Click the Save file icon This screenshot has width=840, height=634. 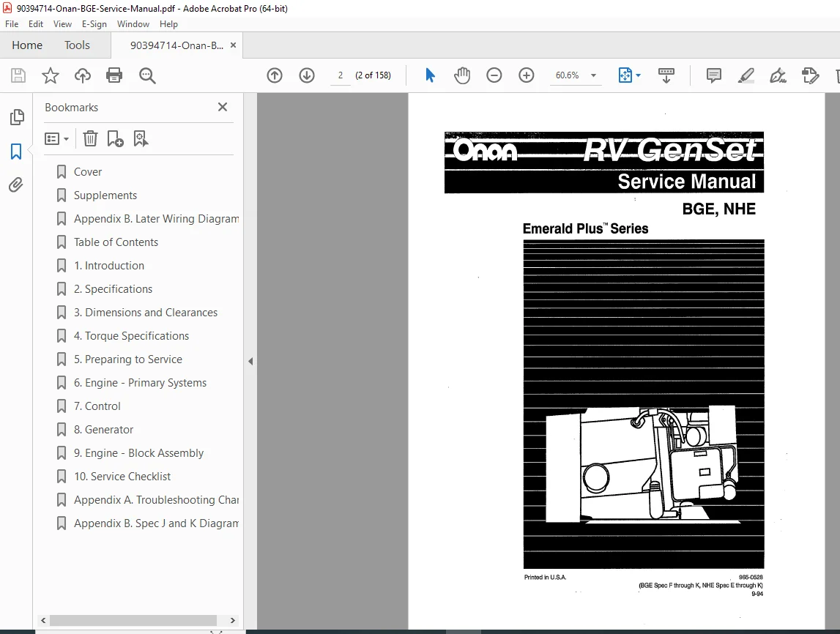pos(18,75)
